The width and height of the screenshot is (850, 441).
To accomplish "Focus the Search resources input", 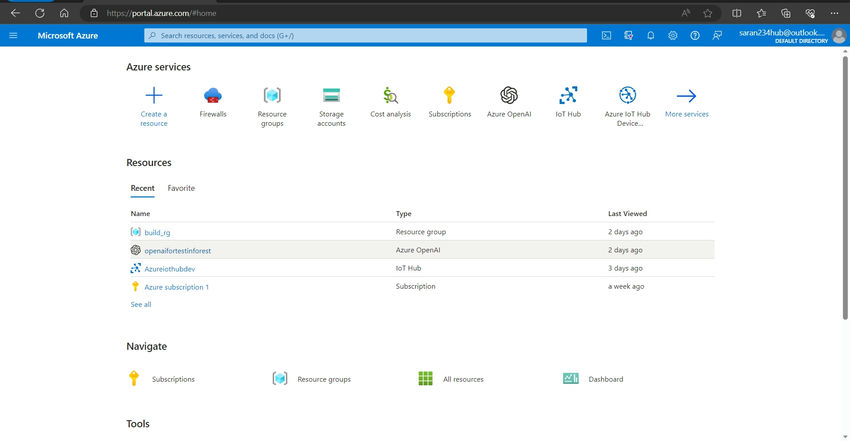I will [x=365, y=36].
